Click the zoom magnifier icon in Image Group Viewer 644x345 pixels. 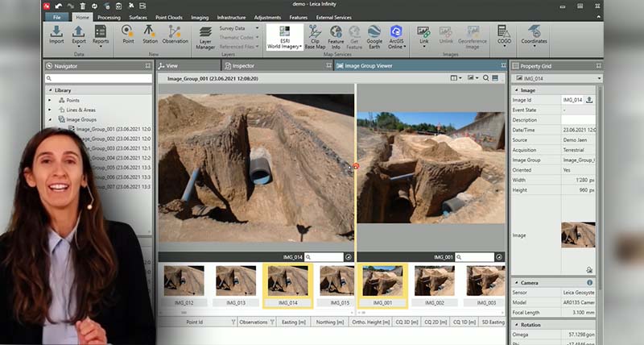[485, 78]
